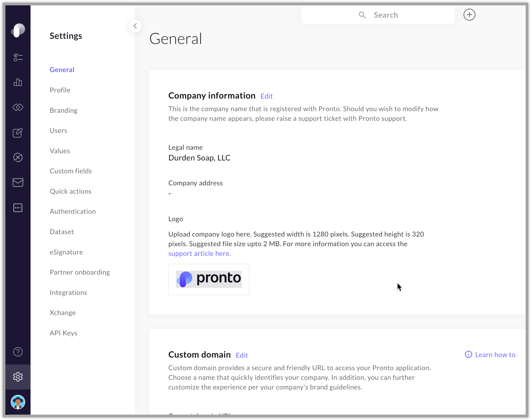Open Partner onboarding settings
This screenshot has width=531, height=420.
[80, 272]
